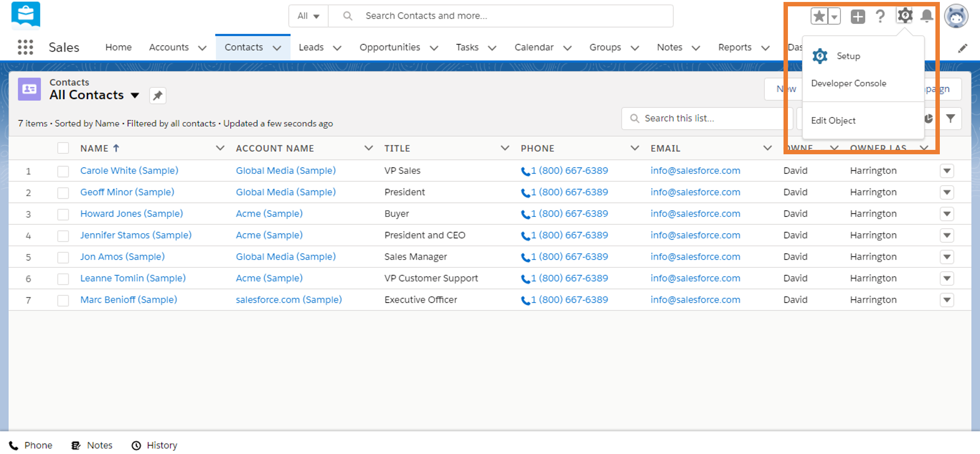Click the phone icon for Carole White
This screenshot has width=980, height=454.
[525, 171]
